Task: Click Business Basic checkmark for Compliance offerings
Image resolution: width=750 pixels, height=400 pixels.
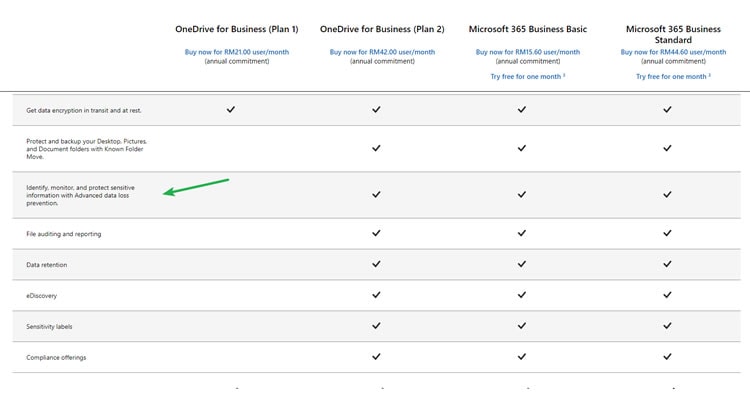Action: (x=522, y=356)
